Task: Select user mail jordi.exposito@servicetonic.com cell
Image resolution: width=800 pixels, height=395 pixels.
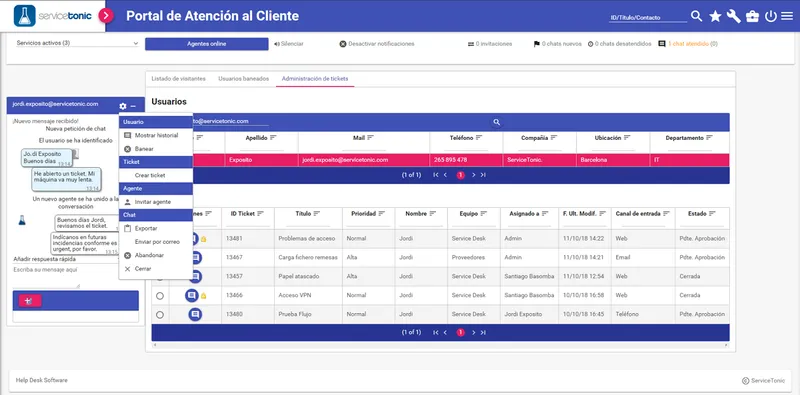Action: [x=363, y=160]
